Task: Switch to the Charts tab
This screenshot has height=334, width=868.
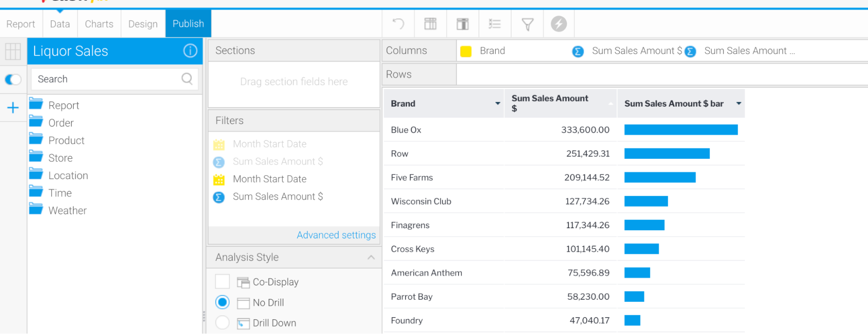Action: pyautogui.click(x=99, y=24)
